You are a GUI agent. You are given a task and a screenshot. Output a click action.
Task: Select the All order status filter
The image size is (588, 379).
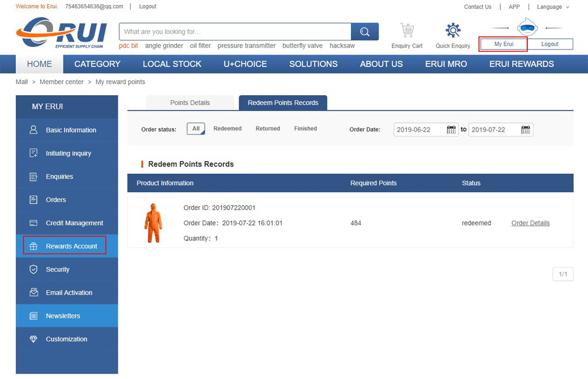point(196,129)
